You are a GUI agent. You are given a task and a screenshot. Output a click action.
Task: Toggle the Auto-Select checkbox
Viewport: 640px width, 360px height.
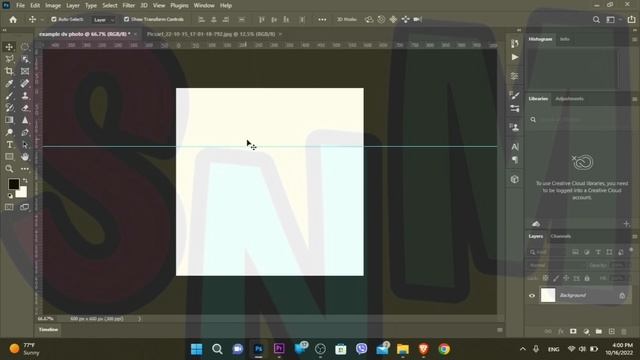53,19
